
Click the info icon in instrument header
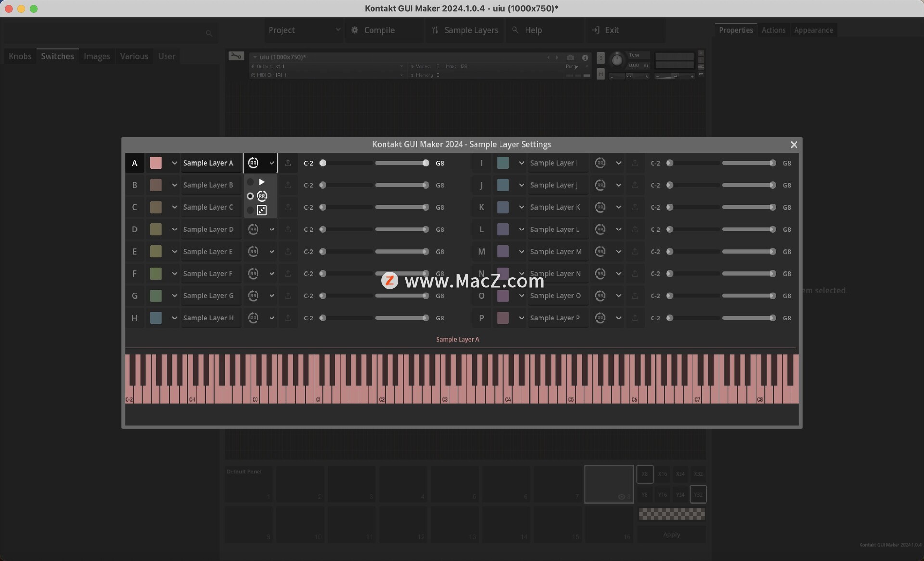click(x=585, y=57)
